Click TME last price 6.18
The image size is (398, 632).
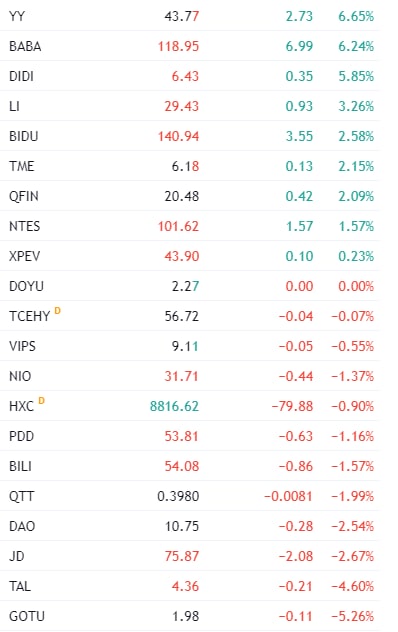click(x=185, y=166)
